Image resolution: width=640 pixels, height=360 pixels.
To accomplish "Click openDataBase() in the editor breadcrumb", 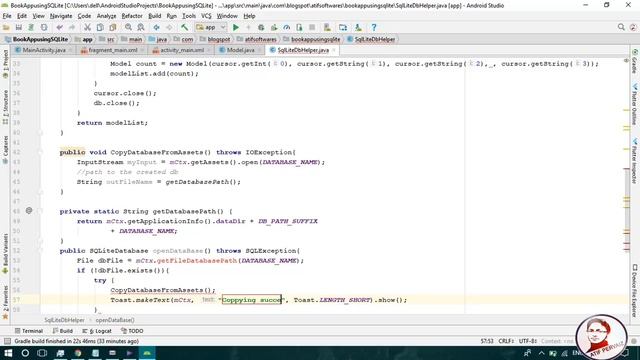I will pyautogui.click(x=115, y=320).
